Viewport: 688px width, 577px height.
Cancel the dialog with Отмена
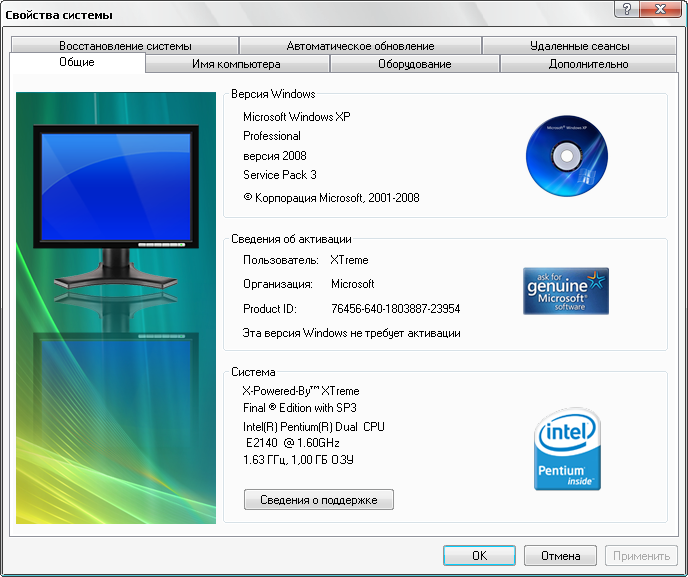point(560,555)
